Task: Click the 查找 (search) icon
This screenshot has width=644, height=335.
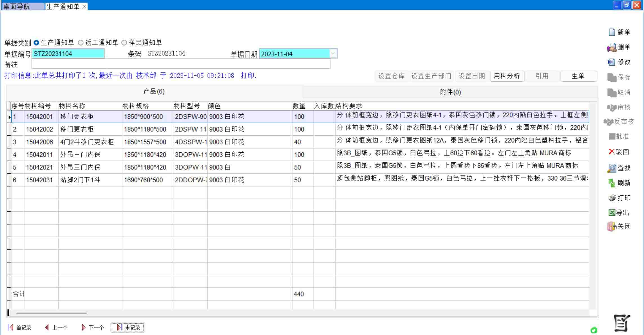Action: click(x=612, y=168)
